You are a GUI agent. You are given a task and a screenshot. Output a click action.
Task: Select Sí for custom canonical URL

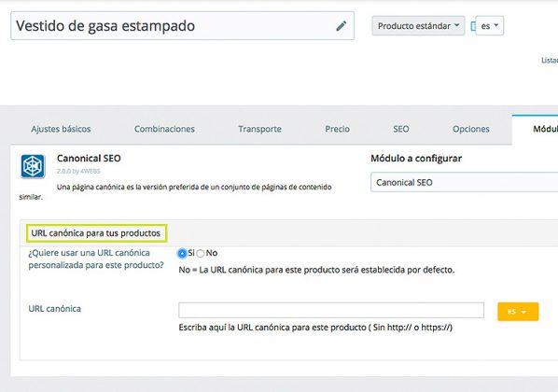point(182,253)
